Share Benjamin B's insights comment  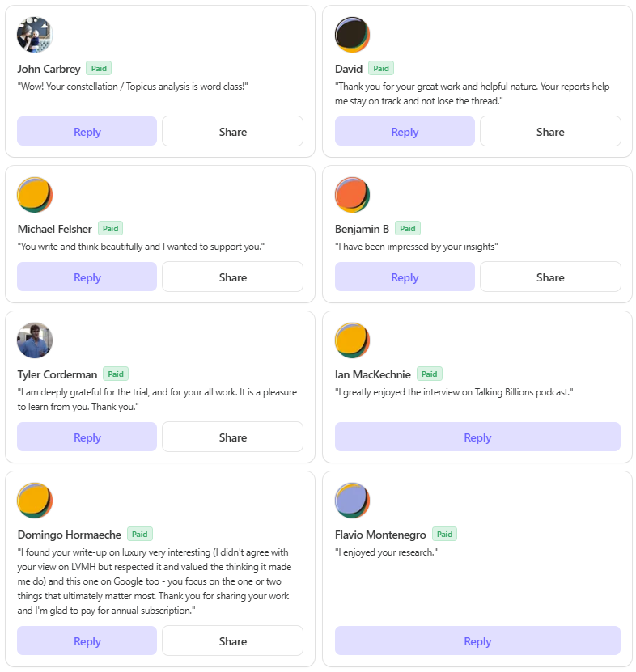point(550,277)
